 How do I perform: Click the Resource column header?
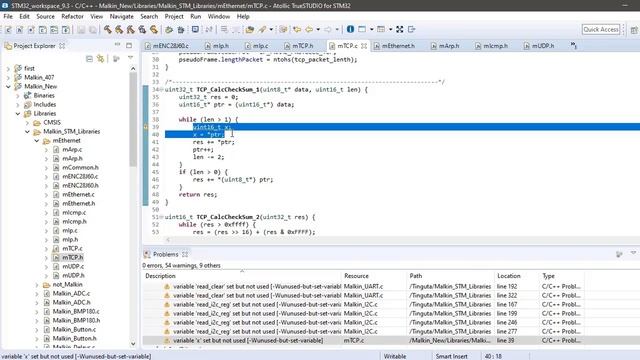tap(374, 276)
